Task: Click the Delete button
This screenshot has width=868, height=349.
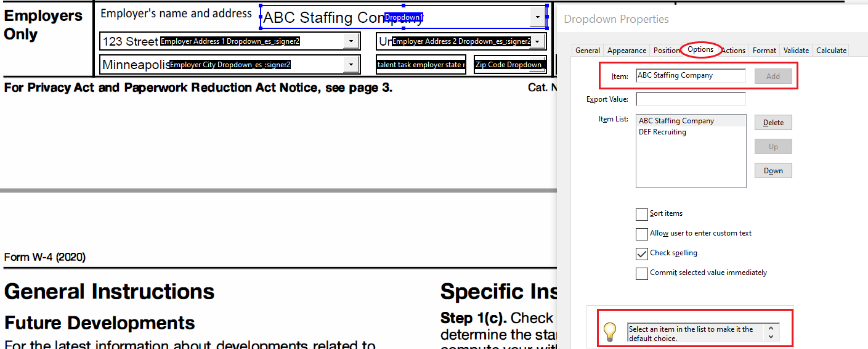Action: (x=773, y=123)
